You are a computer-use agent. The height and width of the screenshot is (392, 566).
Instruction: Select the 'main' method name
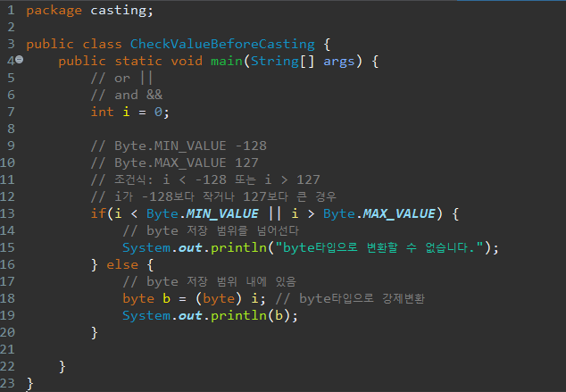tap(227, 61)
